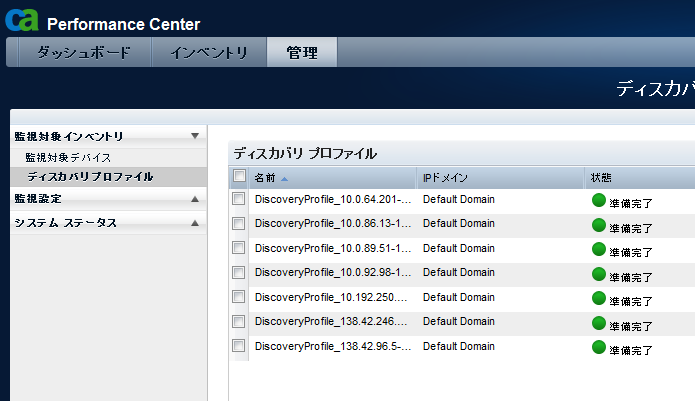Click Default Domain in the 138.42.96.5 row
This screenshot has width=695, height=401.
459,346
